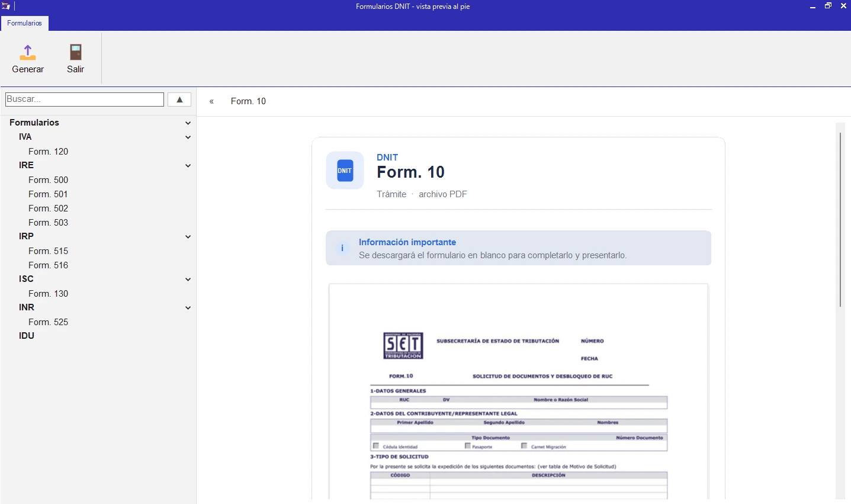The width and height of the screenshot is (851, 504).
Task: Click the Form. 10 PDF preview thumbnail
Action: [519, 391]
